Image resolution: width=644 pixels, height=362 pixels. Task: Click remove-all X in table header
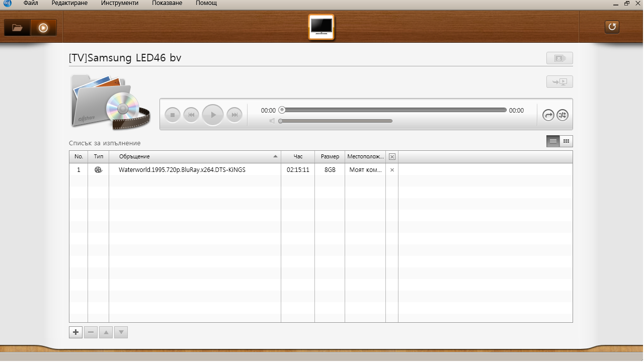pyautogui.click(x=392, y=157)
